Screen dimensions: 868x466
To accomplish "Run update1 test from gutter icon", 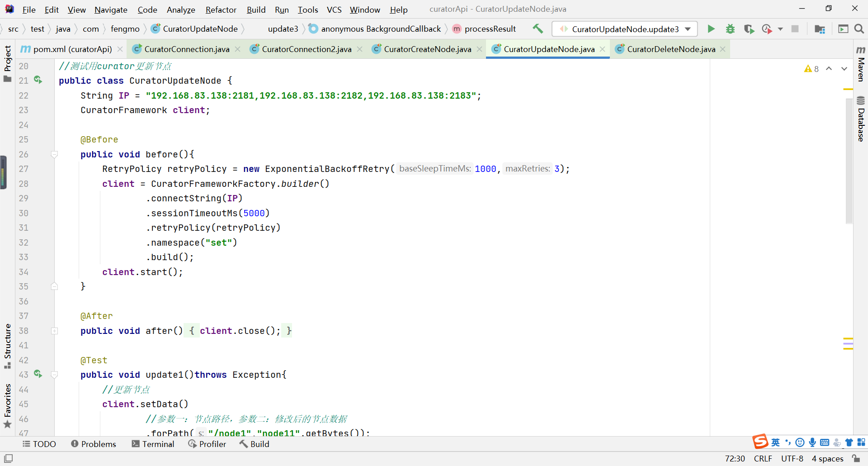I will [38, 374].
